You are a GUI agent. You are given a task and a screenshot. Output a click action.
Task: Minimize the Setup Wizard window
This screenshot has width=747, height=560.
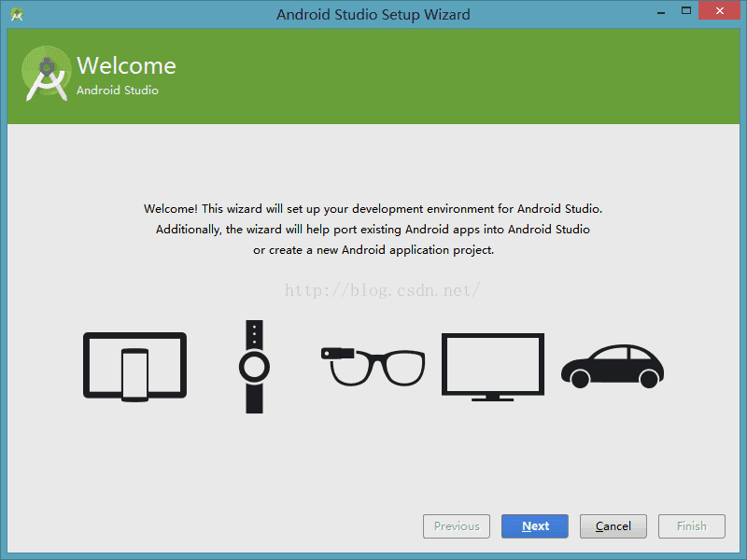coord(661,11)
